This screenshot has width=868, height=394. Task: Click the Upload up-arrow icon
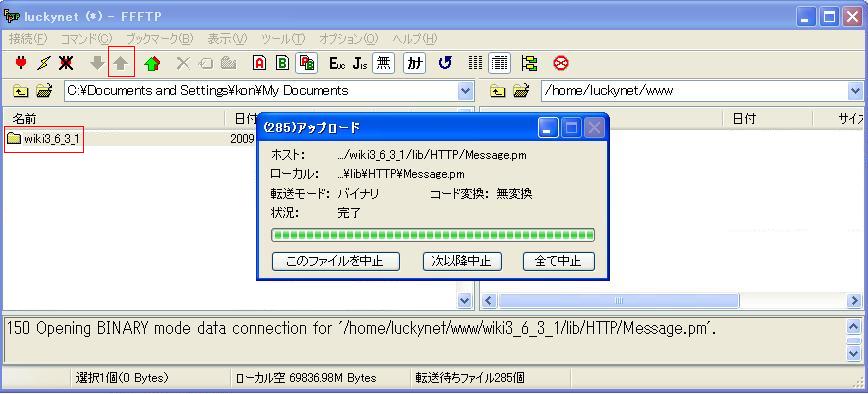[x=121, y=63]
